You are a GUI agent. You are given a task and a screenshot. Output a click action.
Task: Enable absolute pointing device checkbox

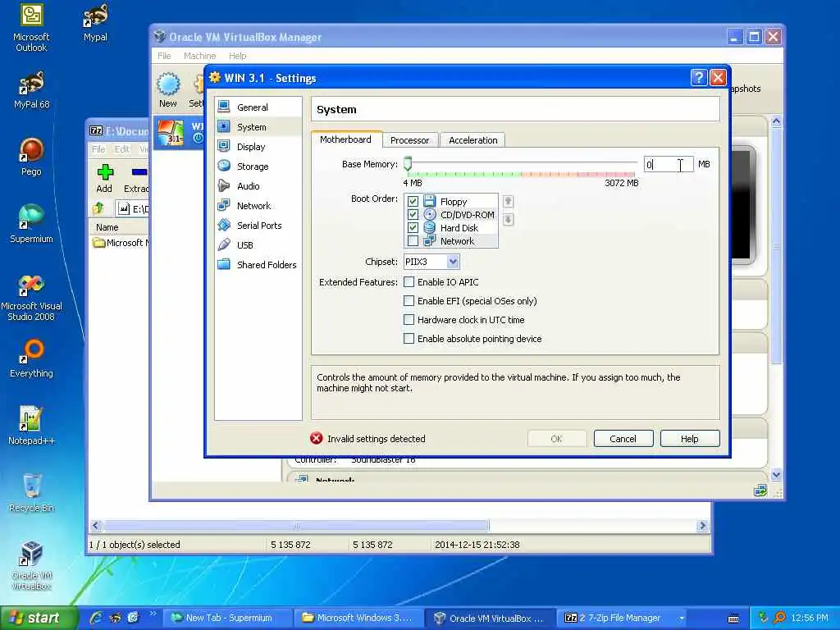[x=409, y=339]
